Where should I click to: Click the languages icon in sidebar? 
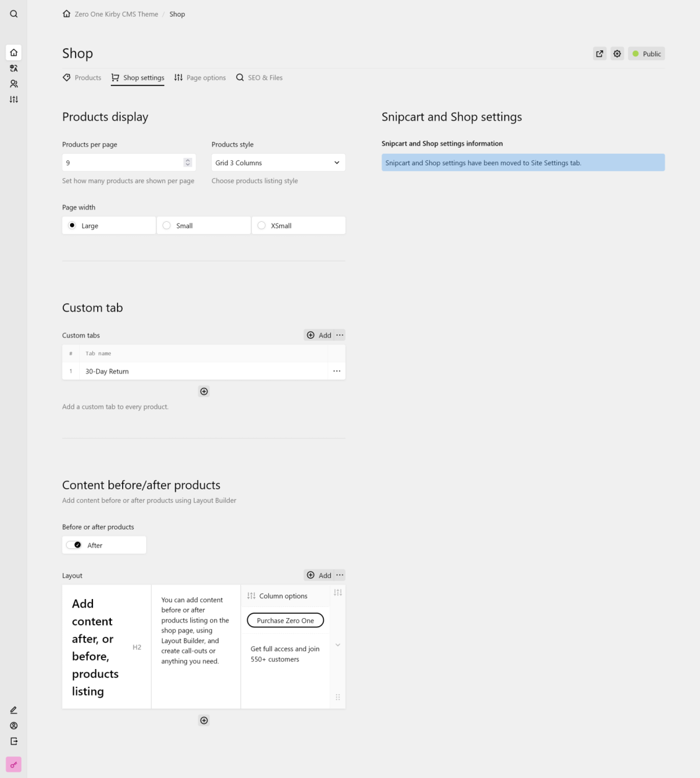[x=14, y=68]
